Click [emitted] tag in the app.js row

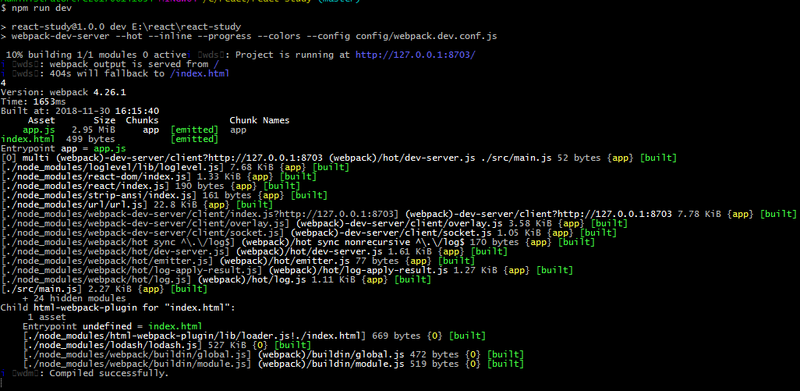[x=194, y=130]
